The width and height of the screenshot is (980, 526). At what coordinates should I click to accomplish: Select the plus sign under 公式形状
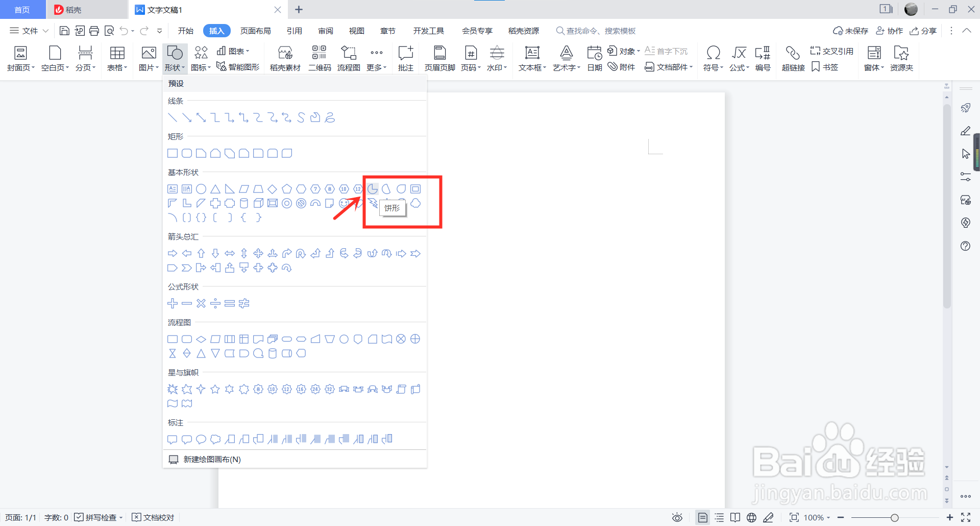173,303
